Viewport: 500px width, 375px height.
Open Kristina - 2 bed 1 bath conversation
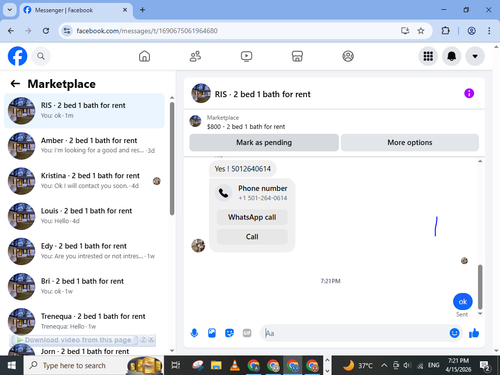(84, 181)
